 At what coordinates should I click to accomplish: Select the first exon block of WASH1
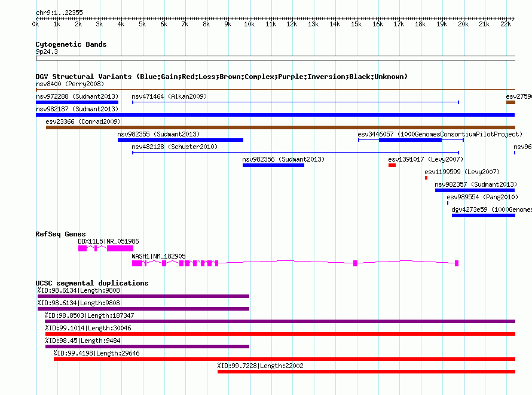[137, 263]
